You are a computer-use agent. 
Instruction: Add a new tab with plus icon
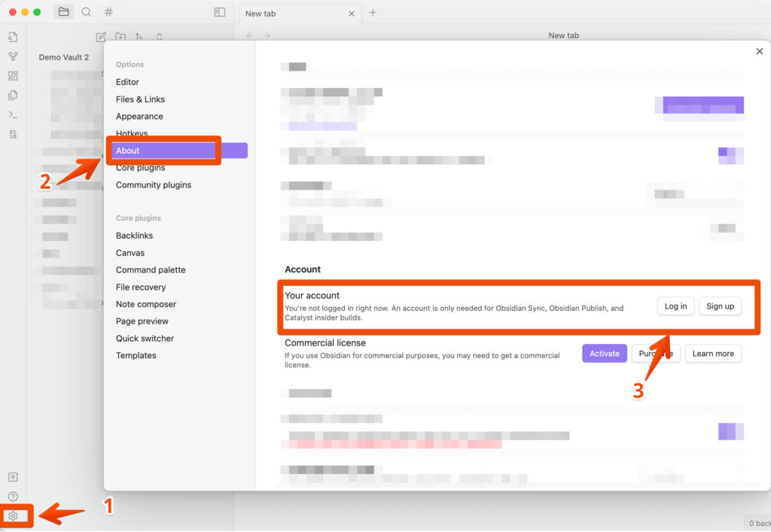(x=373, y=13)
